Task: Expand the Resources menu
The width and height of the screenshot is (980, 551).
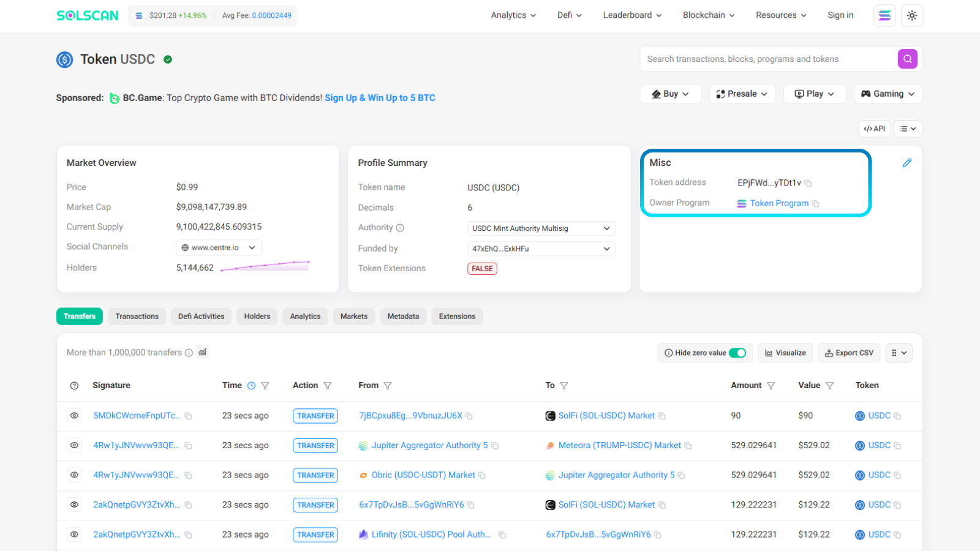Action: pos(781,15)
